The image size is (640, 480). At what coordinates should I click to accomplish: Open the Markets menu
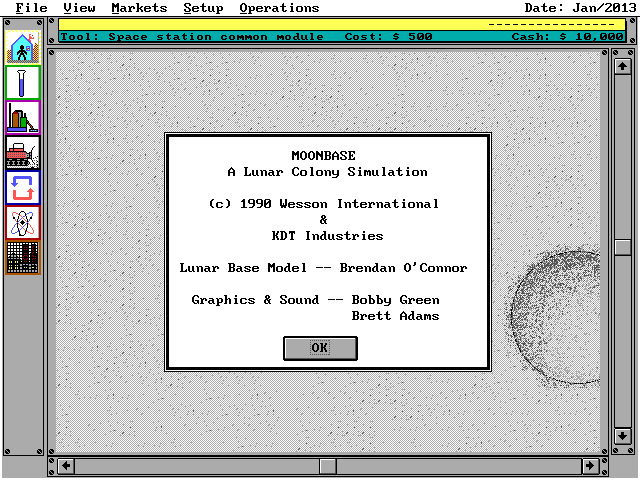139,8
